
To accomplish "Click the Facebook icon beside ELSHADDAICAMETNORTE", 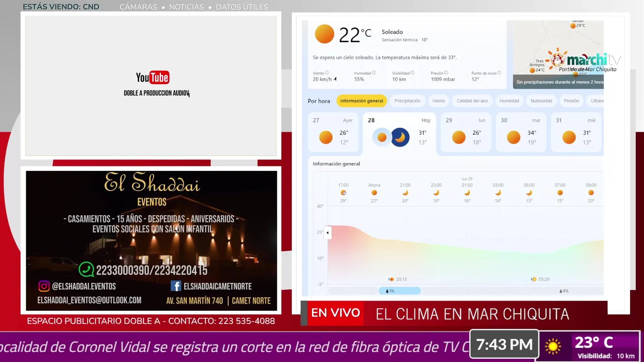I will click(x=176, y=286).
